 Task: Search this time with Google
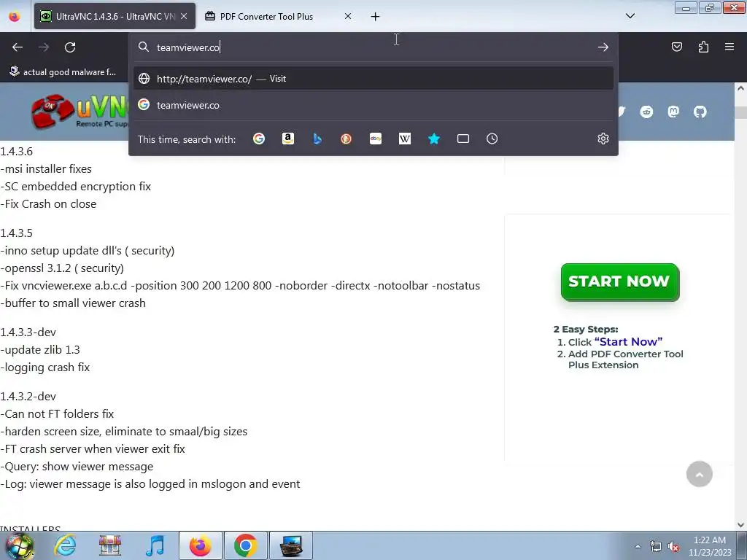tap(259, 139)
